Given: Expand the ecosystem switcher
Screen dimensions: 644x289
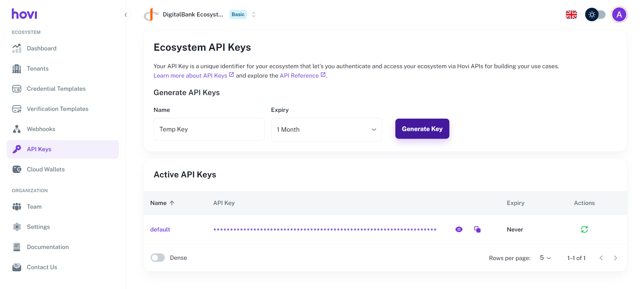Looking at the screenshot, I should click(254, 14).
